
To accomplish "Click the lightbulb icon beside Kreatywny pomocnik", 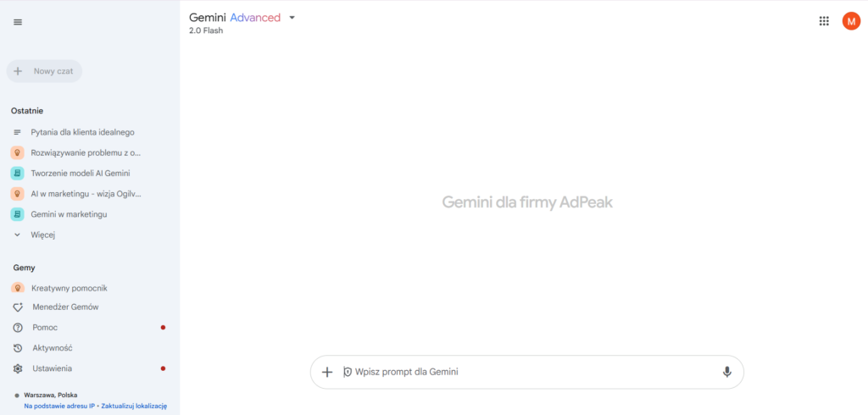I will pyautogui.click(x=18, y=288).
